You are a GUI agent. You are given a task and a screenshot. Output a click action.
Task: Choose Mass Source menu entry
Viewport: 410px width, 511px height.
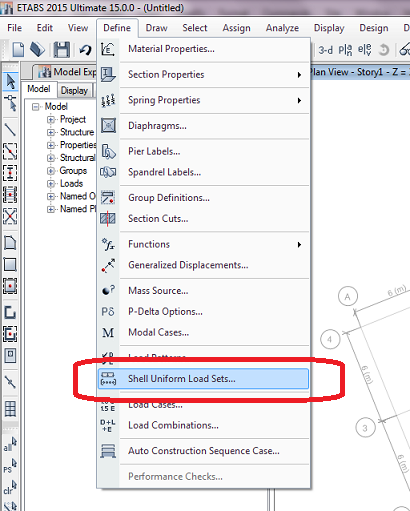click(203, 291)
